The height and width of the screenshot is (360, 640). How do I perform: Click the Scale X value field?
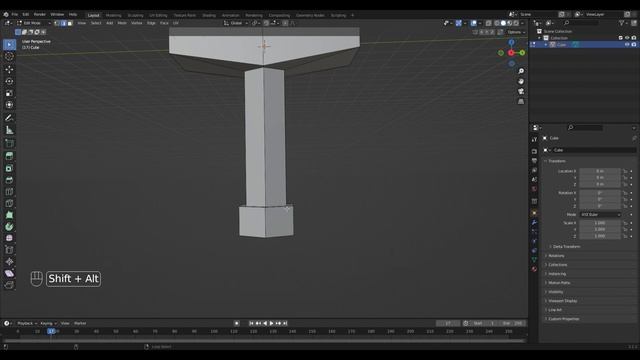(600, 223)
